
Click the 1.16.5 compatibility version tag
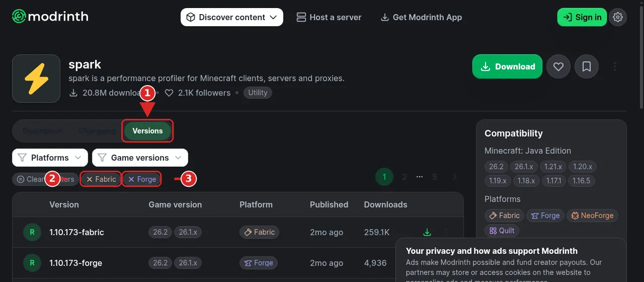(581, 180)
